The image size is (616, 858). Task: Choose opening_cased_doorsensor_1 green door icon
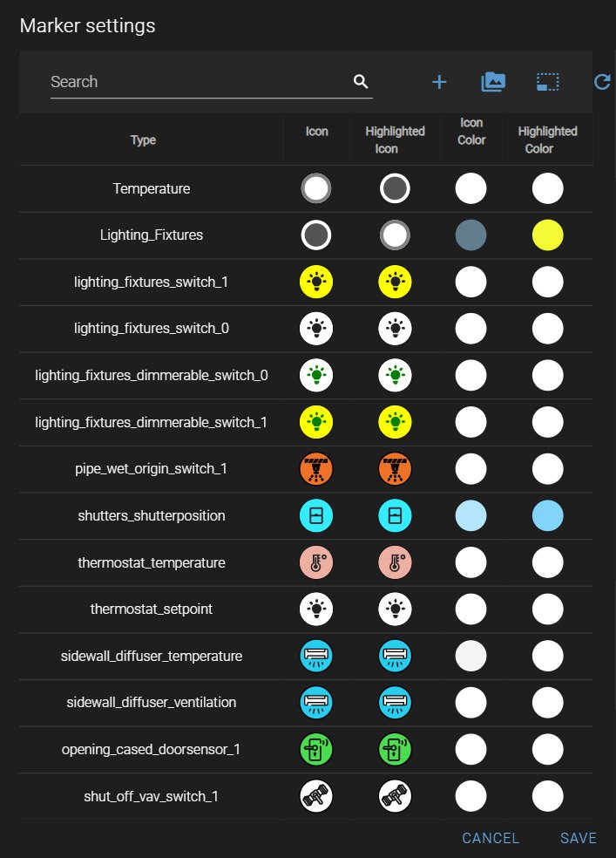click(316, 749)
